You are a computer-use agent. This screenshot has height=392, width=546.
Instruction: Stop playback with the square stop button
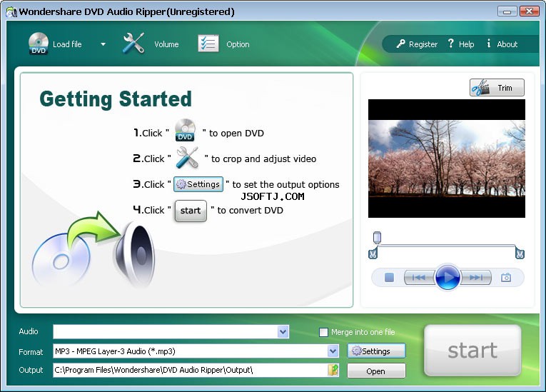pyautogui.click(x=389, y=277)
